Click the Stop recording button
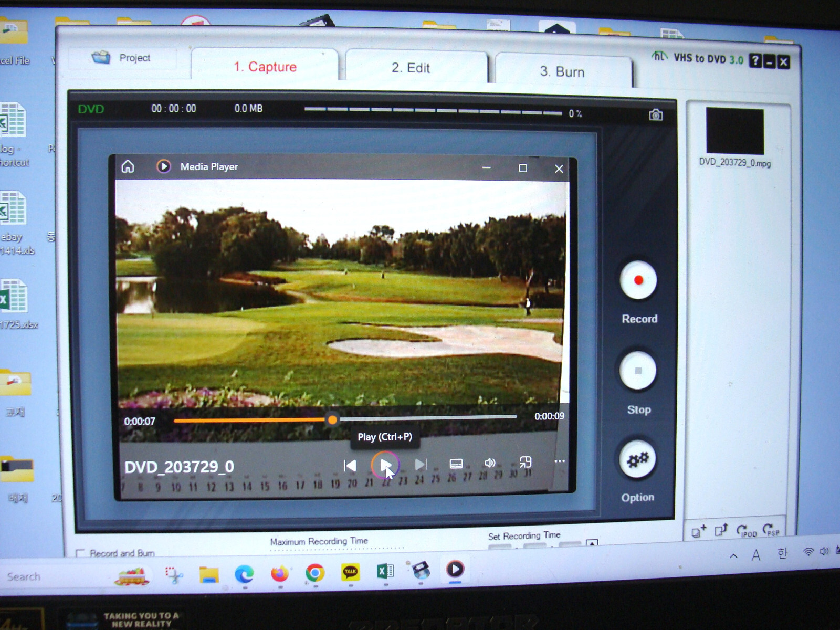Viewport: 840px width, 630px height. tap(638, 371)
